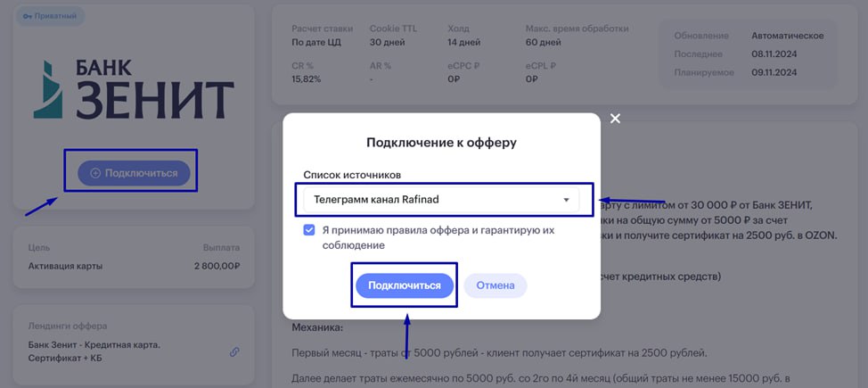Viewport: 868px width, 388px height.
Task: Click the Банк Зенит logo
Action: [x=134, y=90]
